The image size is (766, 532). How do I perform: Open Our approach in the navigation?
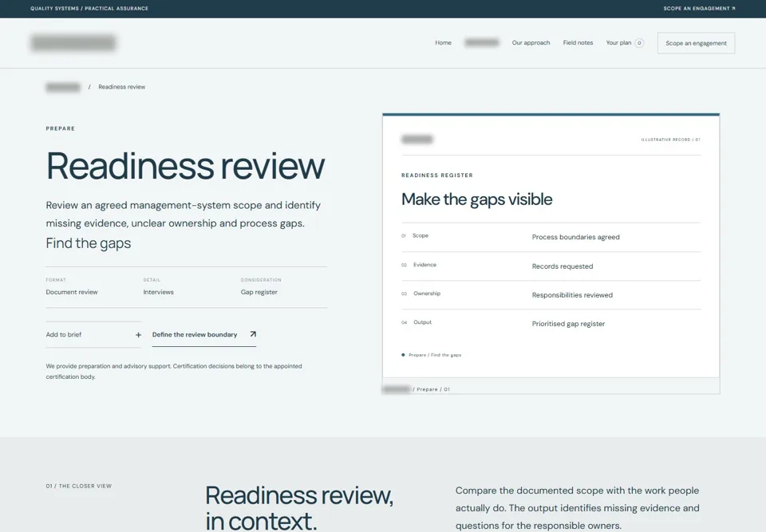point(531,43)
